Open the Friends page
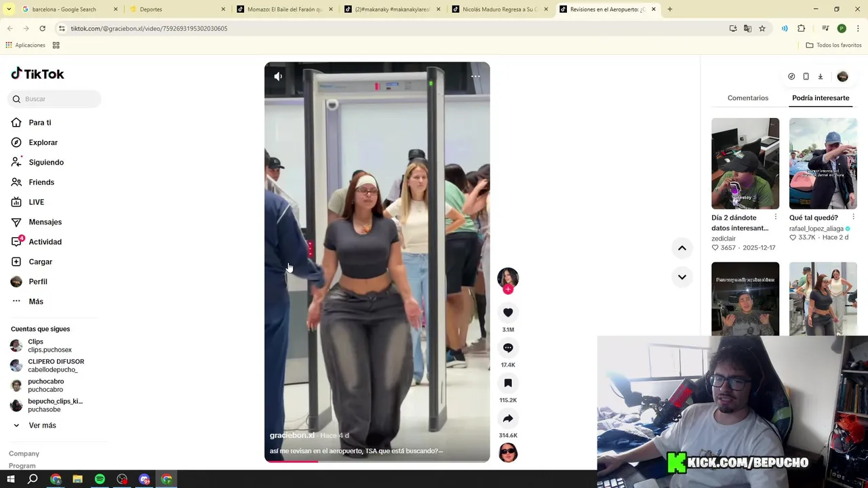The image size is (868, 488). point(33,182)
